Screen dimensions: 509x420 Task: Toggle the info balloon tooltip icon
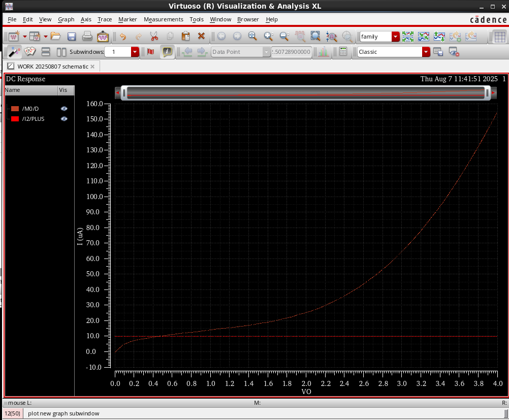[x=167, y=52]
